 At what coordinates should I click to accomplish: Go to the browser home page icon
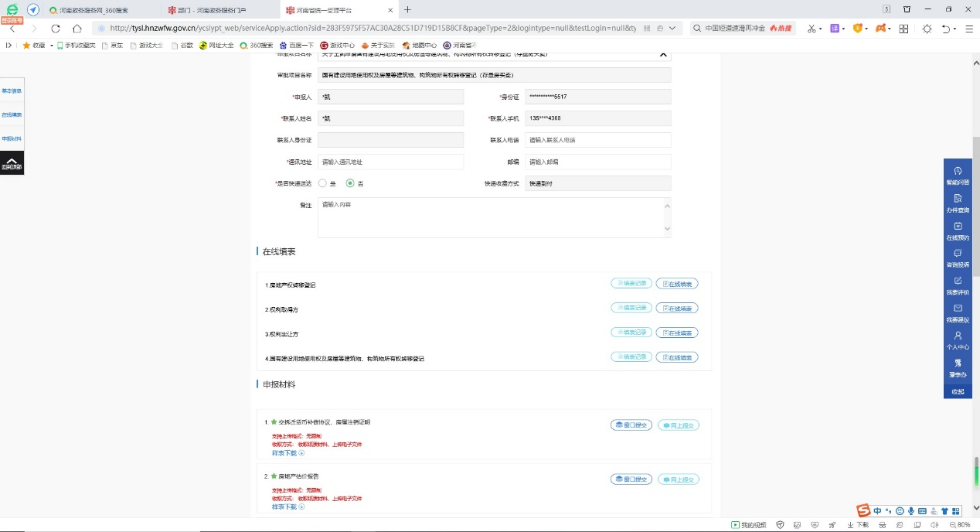coord(77,28)
